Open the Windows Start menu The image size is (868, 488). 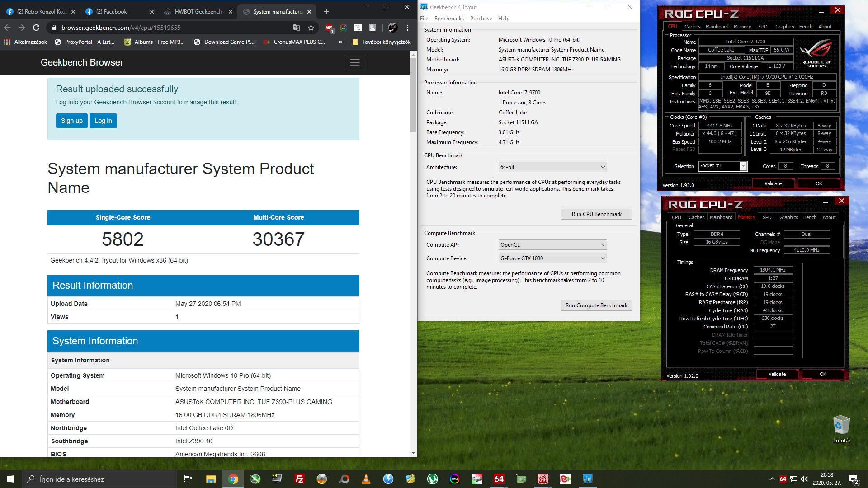coord(11,479)
